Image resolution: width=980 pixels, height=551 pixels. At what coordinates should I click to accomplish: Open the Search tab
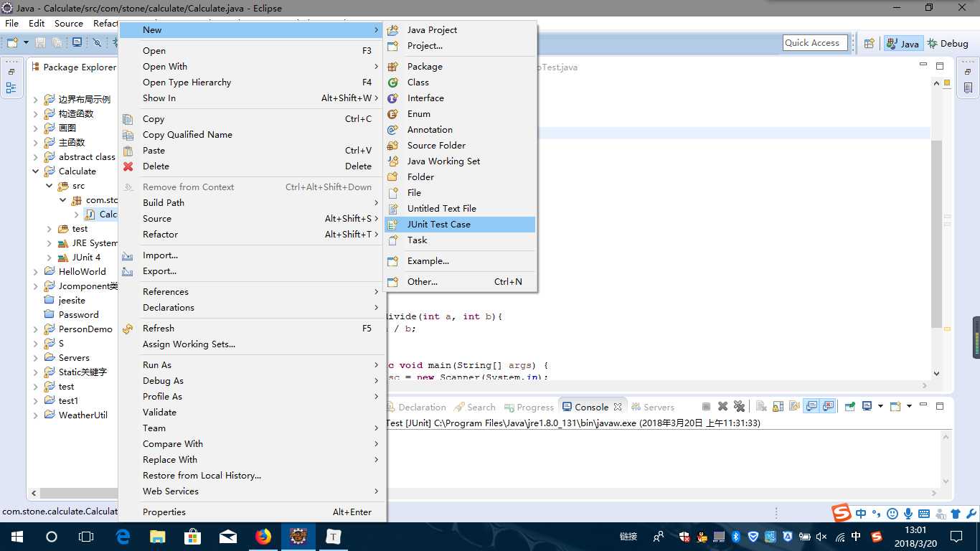tap(475, 407)
